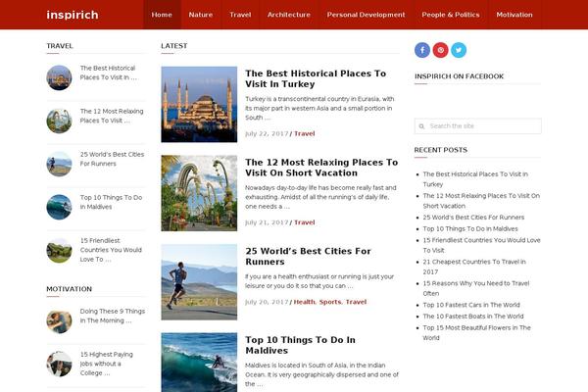Open the Motivation menu item
The height and width of the screenshot is (392, 588).
[x=514, y=15]
